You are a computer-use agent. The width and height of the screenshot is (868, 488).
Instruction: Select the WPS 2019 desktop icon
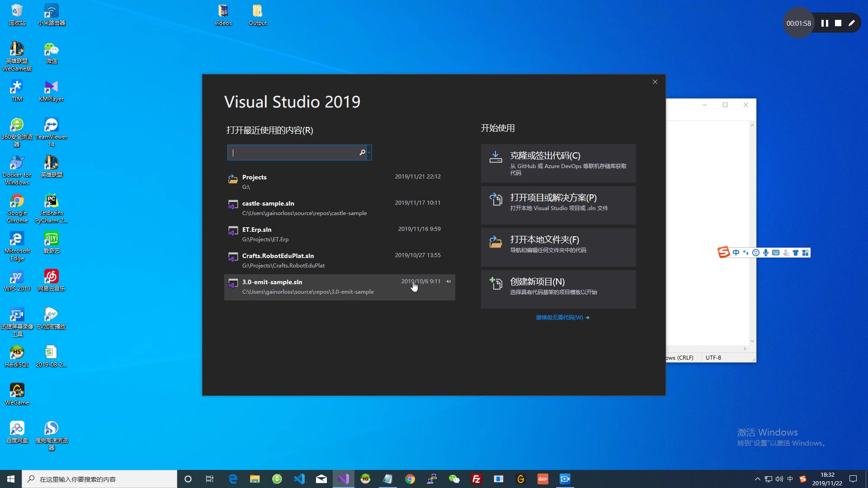pyautogui.click(x=17, y=281)
